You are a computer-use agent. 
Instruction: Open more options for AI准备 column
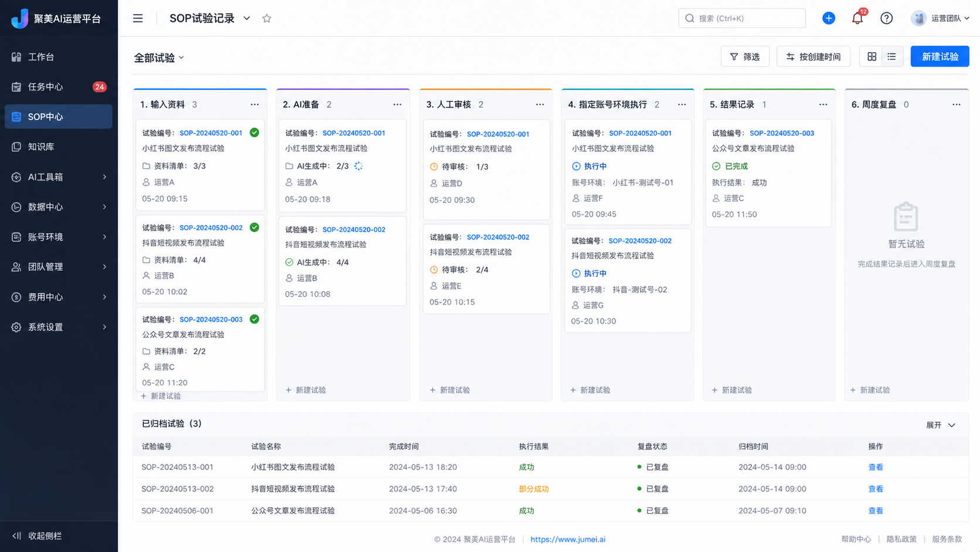click(x=397, y=104)
